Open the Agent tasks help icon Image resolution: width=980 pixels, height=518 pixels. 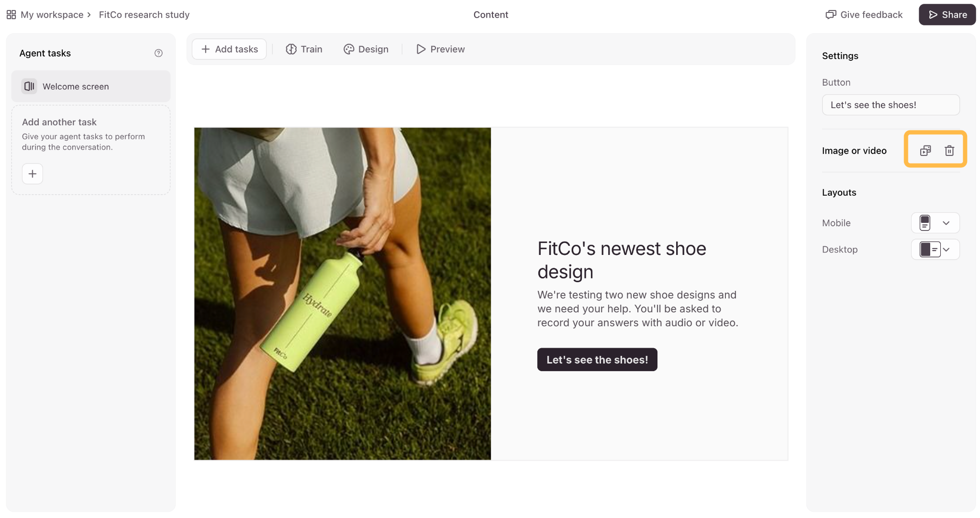tap(158, 53)
